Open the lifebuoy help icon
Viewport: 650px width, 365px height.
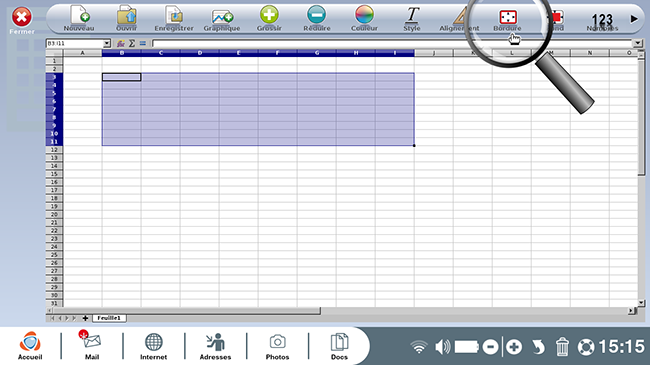(x=586, y=347)
